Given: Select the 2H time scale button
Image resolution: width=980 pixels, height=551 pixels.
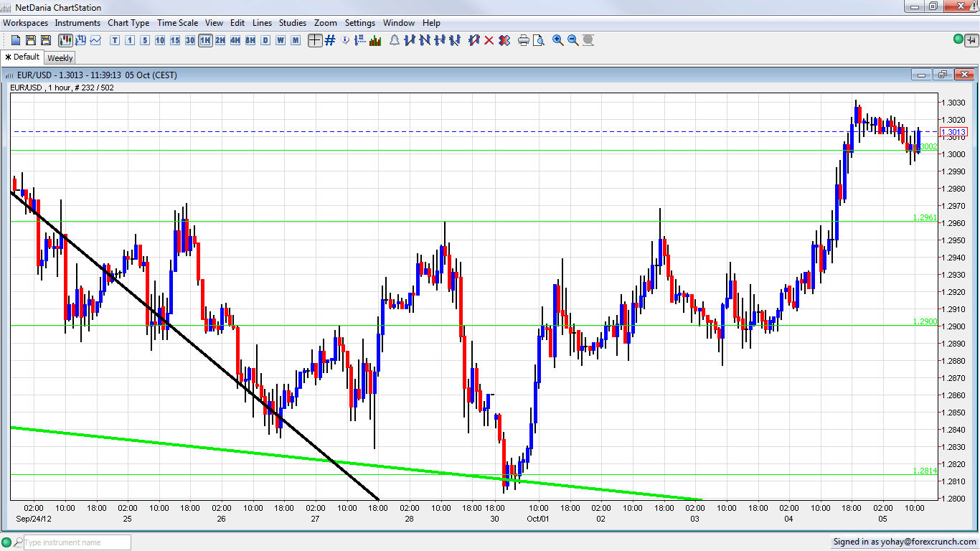Looking at the screenshot, I should [220, 40].
